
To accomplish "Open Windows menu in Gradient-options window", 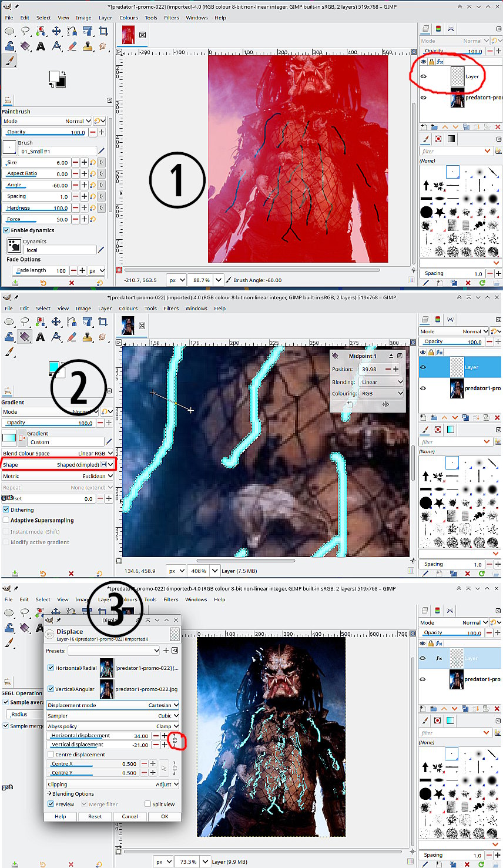I will point(196,309).
